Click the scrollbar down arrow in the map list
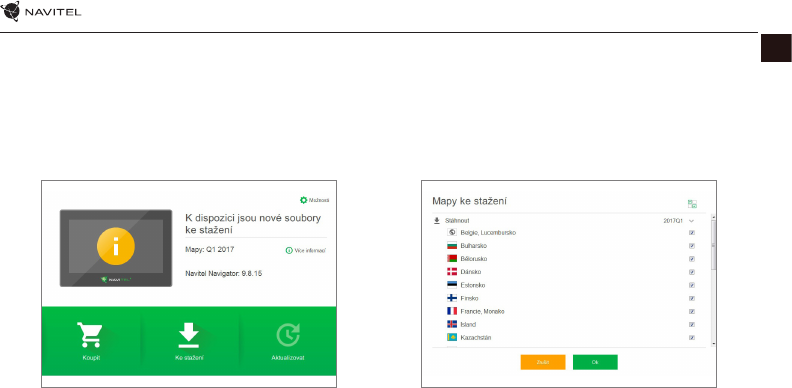Screen dimensions: 792x388 [x=713, y=343]
